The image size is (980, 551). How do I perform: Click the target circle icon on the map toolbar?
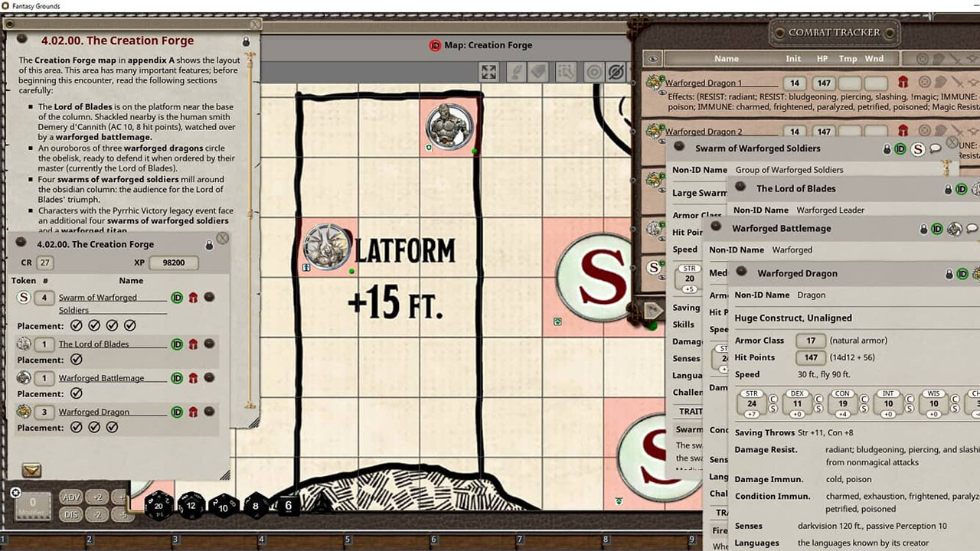pos(592,72)
